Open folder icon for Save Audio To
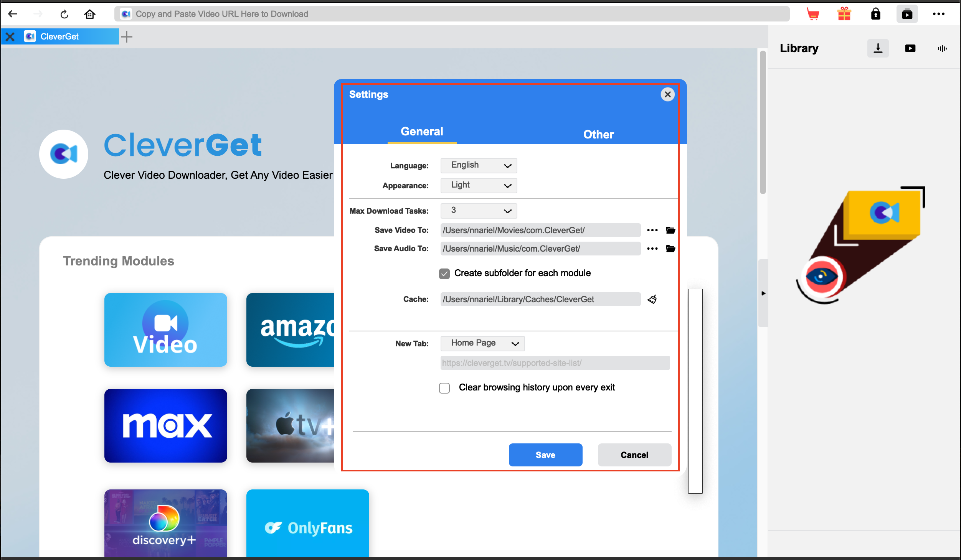 point(670,249)
